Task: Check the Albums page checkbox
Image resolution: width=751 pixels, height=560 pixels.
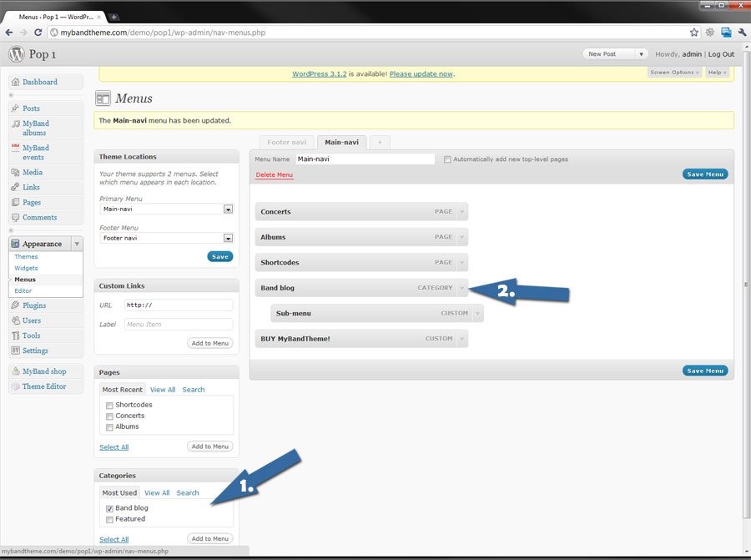Action: [x=109, y=427]
